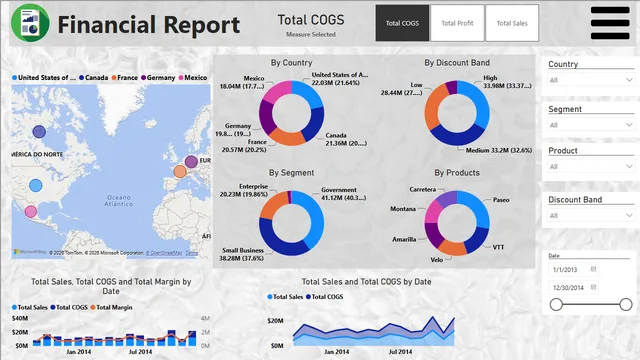This screenshot has width=640, height=360.
Task: Click Total COGS legend in area chart
Action: pos(324,297)
